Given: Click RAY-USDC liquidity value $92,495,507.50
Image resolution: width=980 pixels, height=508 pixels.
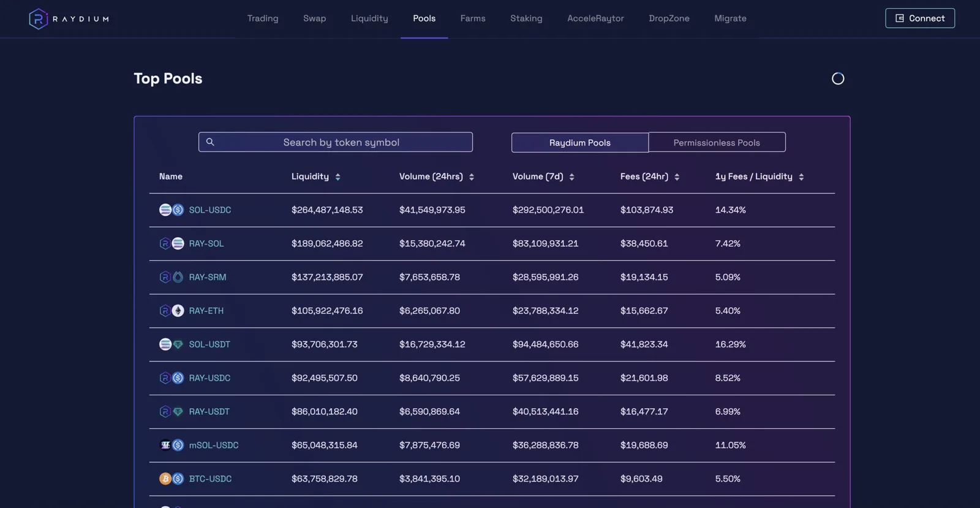Looking at the screenshot, I should [x=325, y=378].
